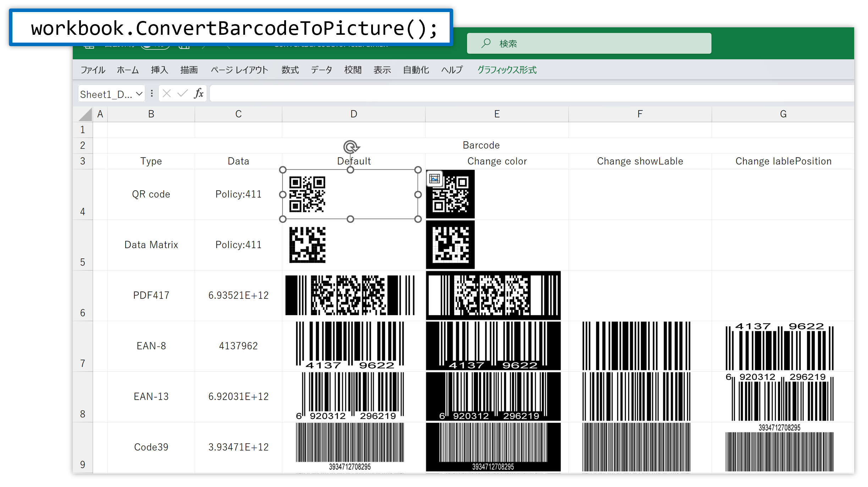The height and width of the screenshot is (487, 868).
Task: Switch to the ホーム ribbon tab
Action: [x=128, y=70]
